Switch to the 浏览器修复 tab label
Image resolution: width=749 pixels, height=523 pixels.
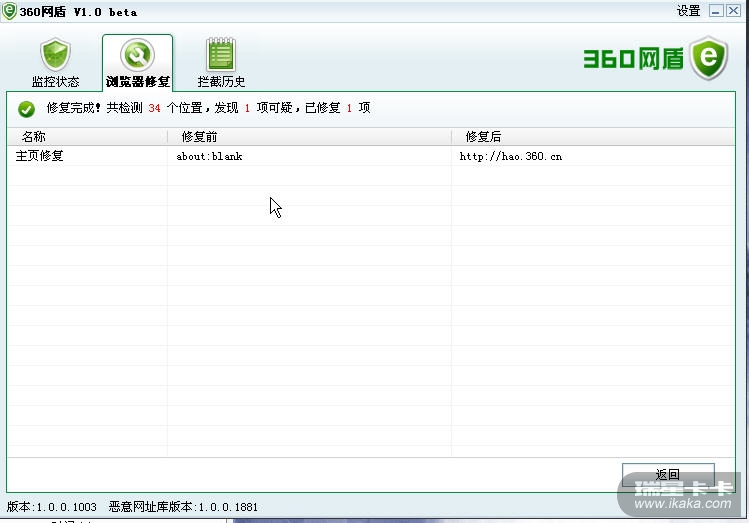click(x=138, y=82)
